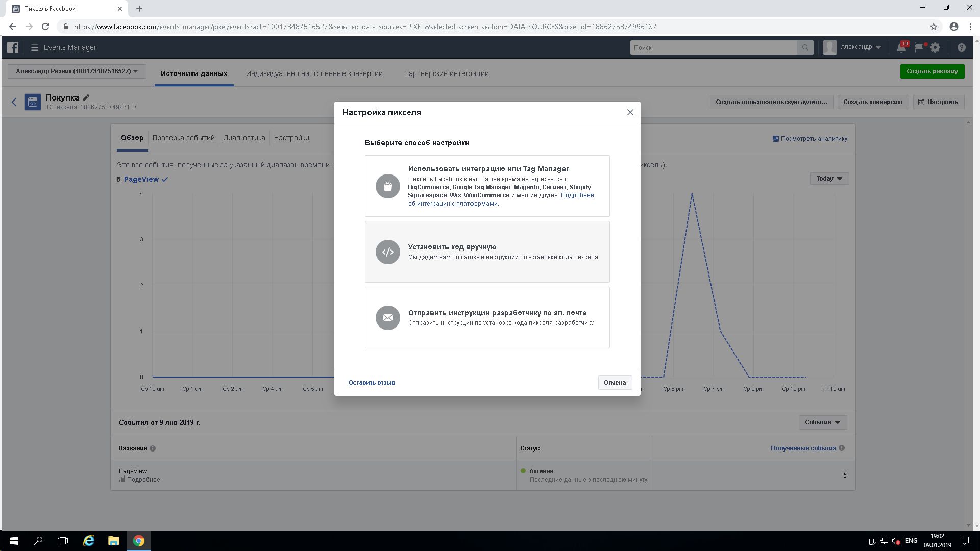The image size is (980, 551).
Task: Open File Explorer from the taskbar
Action: pyautogui.click(x=113, y=541)
